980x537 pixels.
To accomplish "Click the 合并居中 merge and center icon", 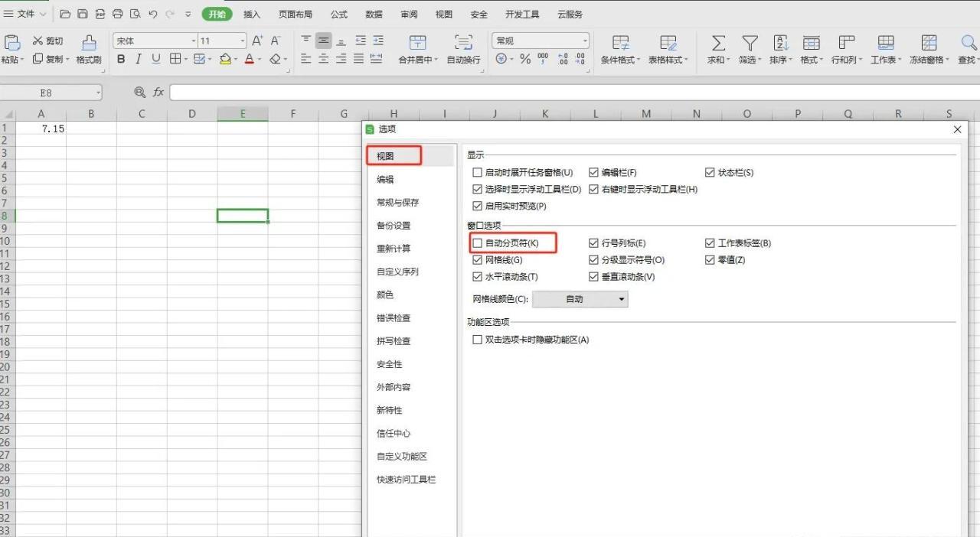I will (x=417, y=43).
